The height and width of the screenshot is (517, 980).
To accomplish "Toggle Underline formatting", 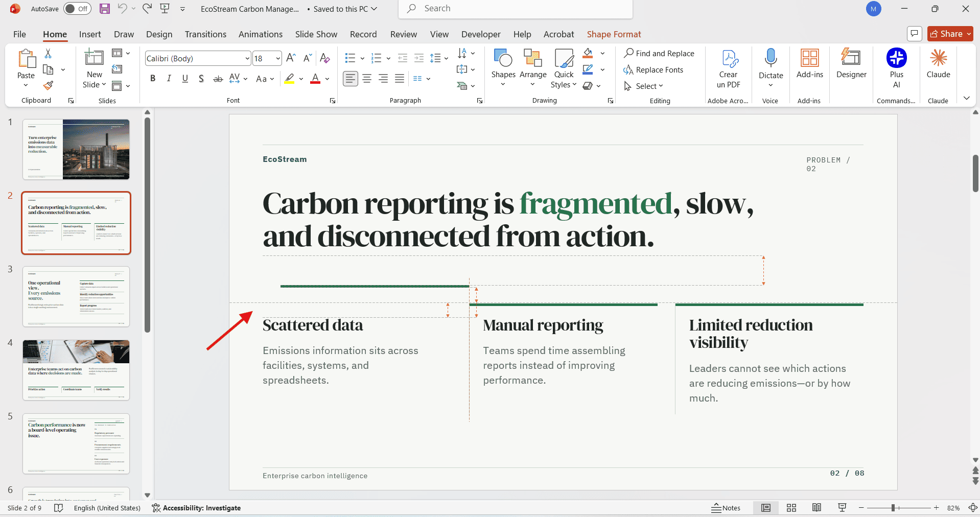I will [x=185, y=79].
